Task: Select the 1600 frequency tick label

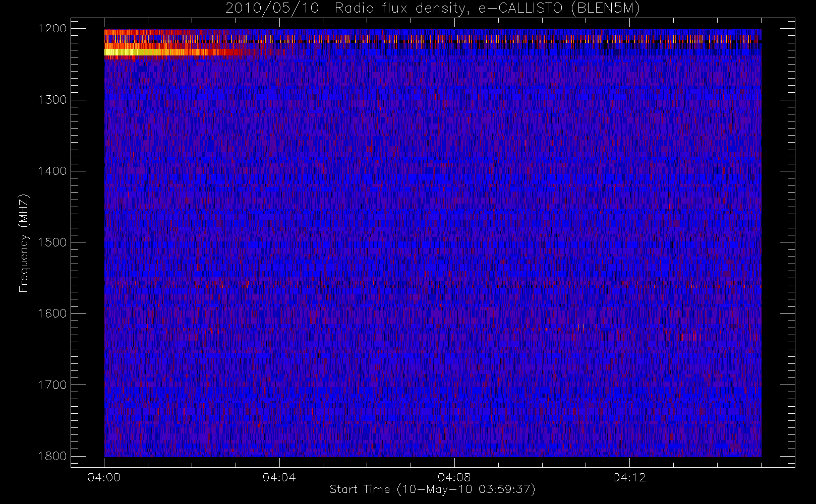Action: (x=53, y=313)
